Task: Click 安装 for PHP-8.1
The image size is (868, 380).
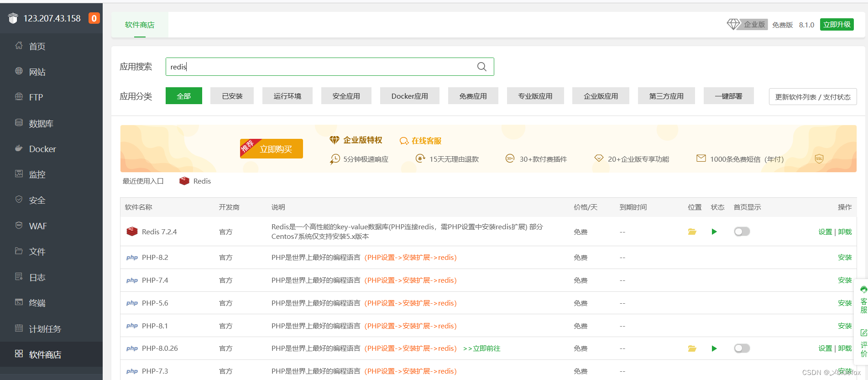Action: [x=845, y=326]
